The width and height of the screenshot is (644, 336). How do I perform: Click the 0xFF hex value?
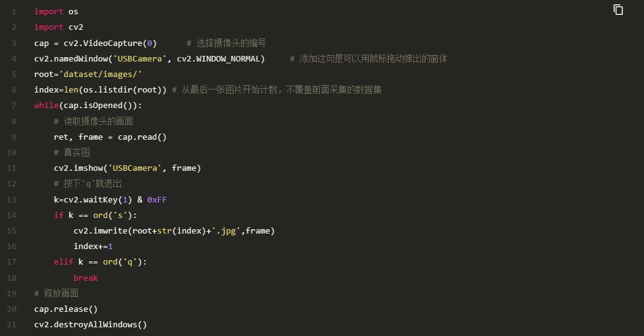(x=157, y=199)
